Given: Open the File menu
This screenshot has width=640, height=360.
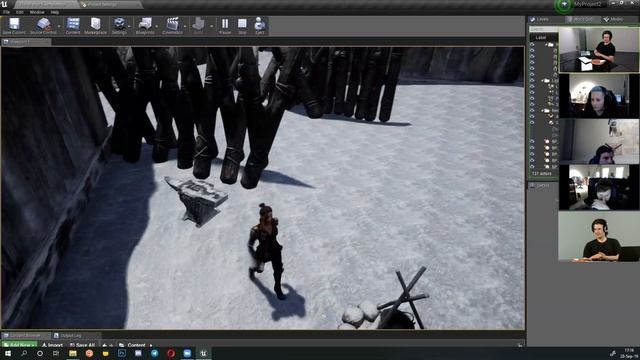Looking at the screenshot, I should click(x=7, y=12).
